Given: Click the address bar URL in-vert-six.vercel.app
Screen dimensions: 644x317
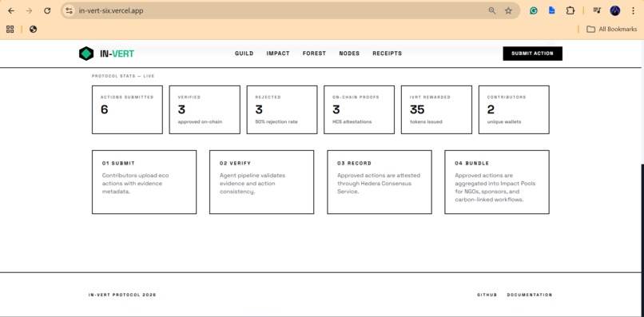Looking at the screenshot, I should [111, 11].
